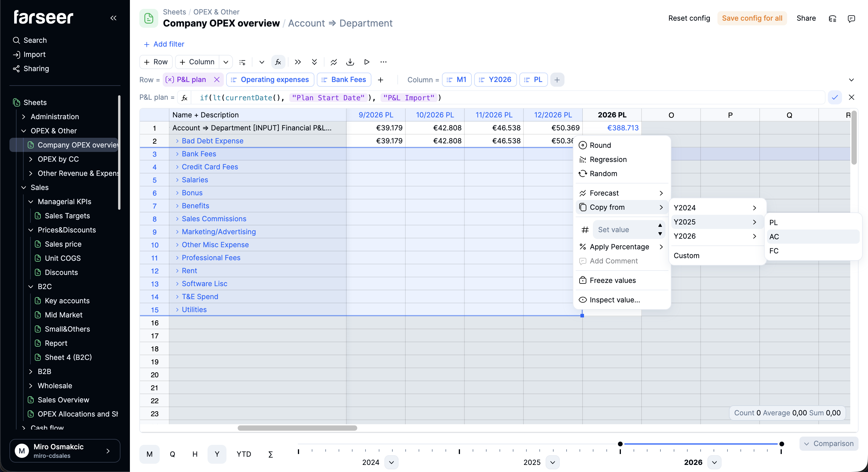Remove the P&L plan row tag

pos(217,79)
